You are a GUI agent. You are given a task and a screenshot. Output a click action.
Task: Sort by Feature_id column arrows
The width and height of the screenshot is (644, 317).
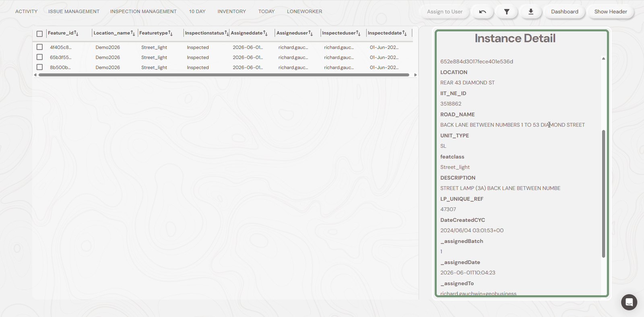[76, 33]
